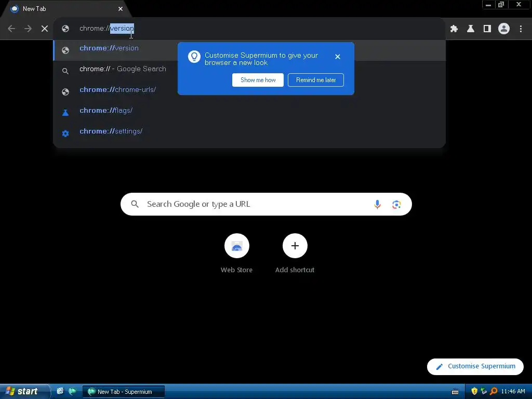Click Show me how button

pos(258,80)
